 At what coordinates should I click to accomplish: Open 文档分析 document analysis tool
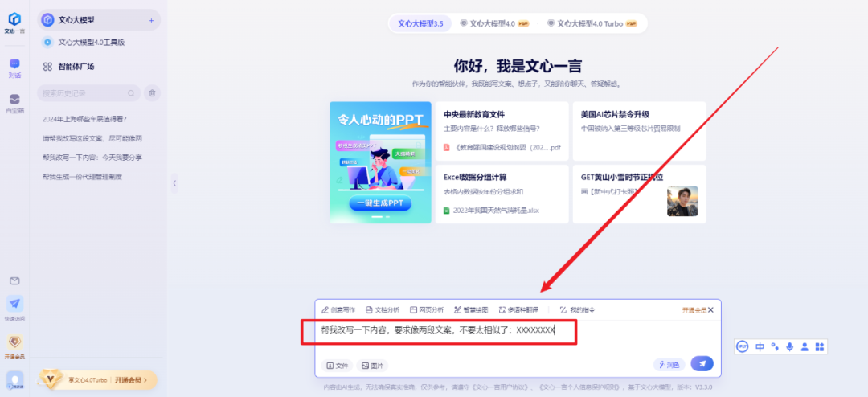click(383, 309)
